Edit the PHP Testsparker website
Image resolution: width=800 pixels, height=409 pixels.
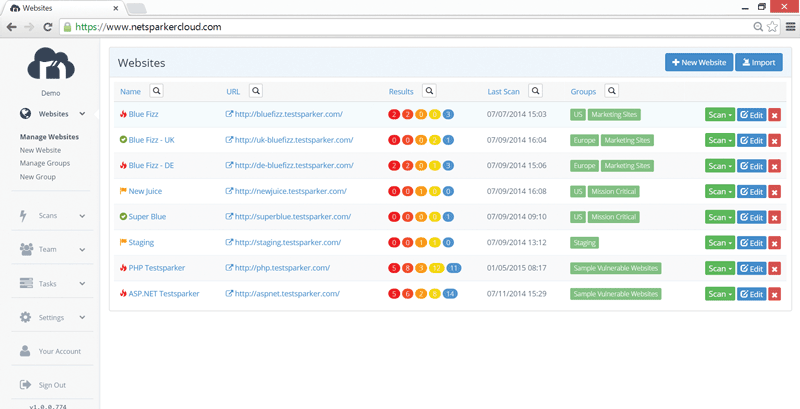coord(752,269)
